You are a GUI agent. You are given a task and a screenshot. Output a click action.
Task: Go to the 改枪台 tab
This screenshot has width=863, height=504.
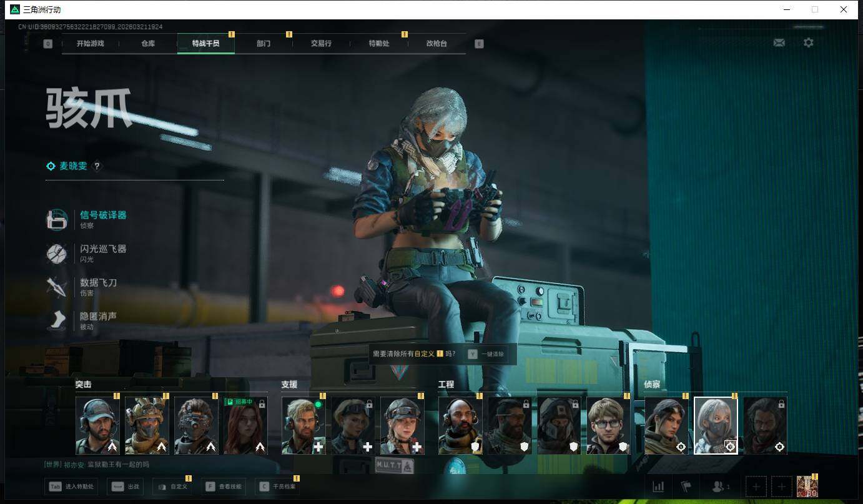pos(436,44)
